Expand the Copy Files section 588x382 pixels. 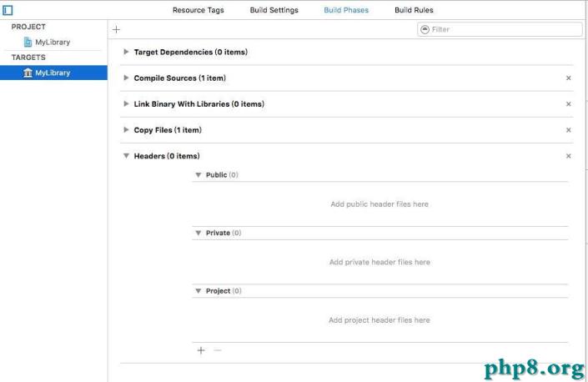click(x=126, y=130)
